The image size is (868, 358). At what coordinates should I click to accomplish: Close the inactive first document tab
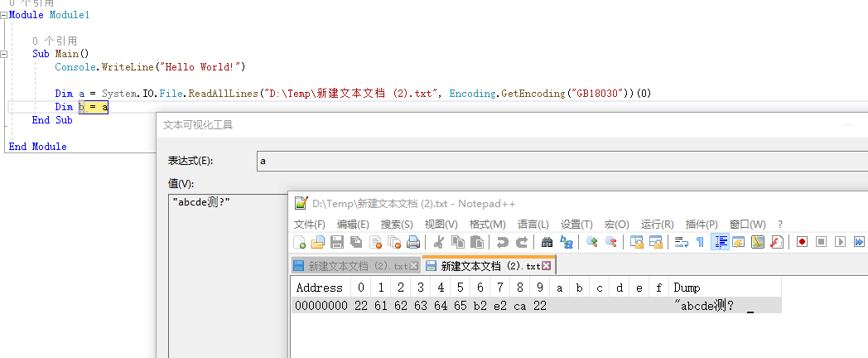(x=413, y=266)
